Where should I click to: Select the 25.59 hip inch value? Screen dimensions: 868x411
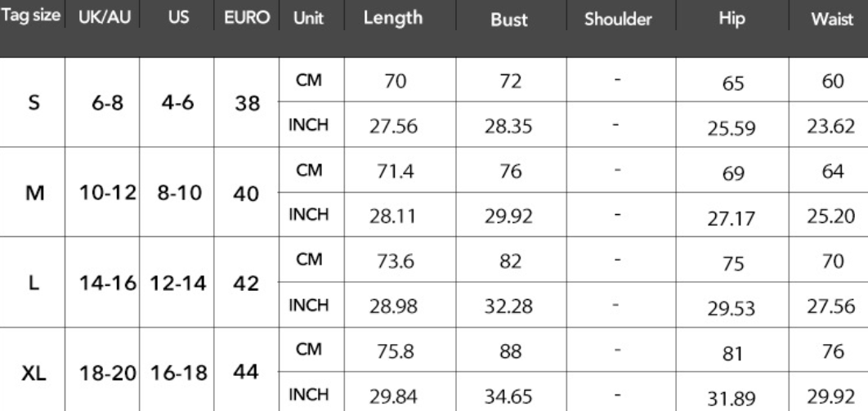[x=731, y=128]
